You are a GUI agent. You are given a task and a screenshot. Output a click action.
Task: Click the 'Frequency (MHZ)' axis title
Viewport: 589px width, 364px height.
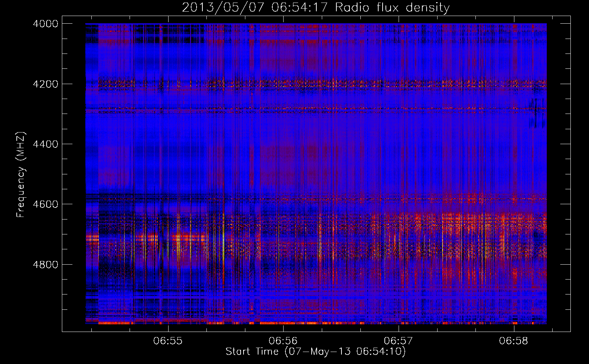coord(21,175)
